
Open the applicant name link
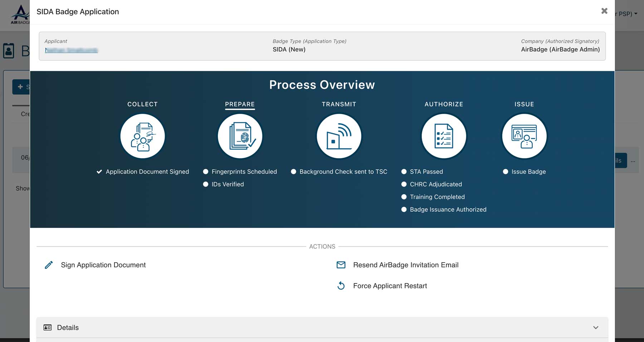(71, 50)
